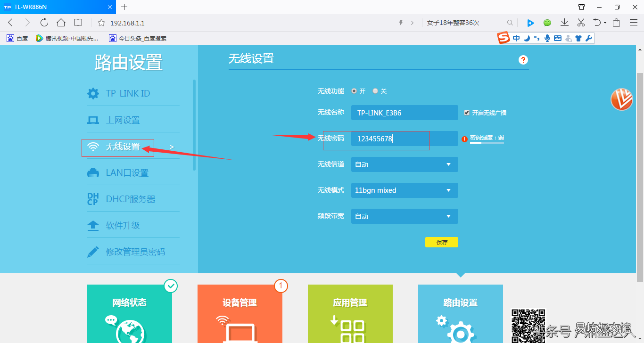644x343 pixels.
Task: Bookmark page with the star icon
Action: click(101, 23)
